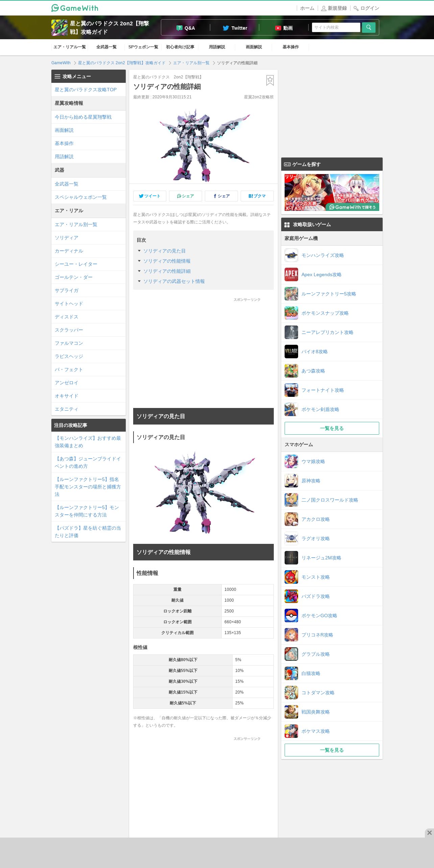Screen dimensions: 434x868
Task: Open 基本操作 nav tab
Action: (291, 47)
